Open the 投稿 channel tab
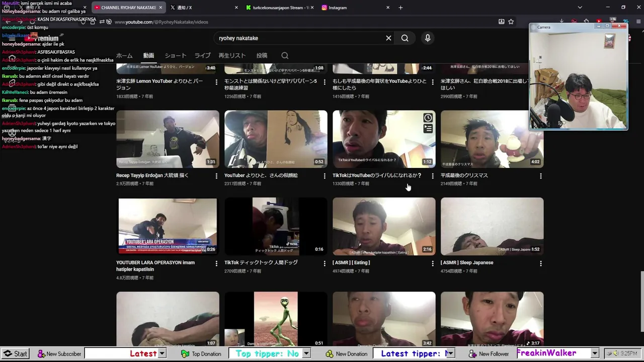The image size is (644, 362). [262, 56]
